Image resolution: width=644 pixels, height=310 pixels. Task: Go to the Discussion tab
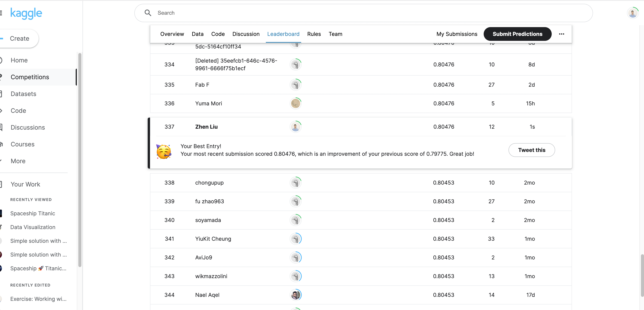246,34
